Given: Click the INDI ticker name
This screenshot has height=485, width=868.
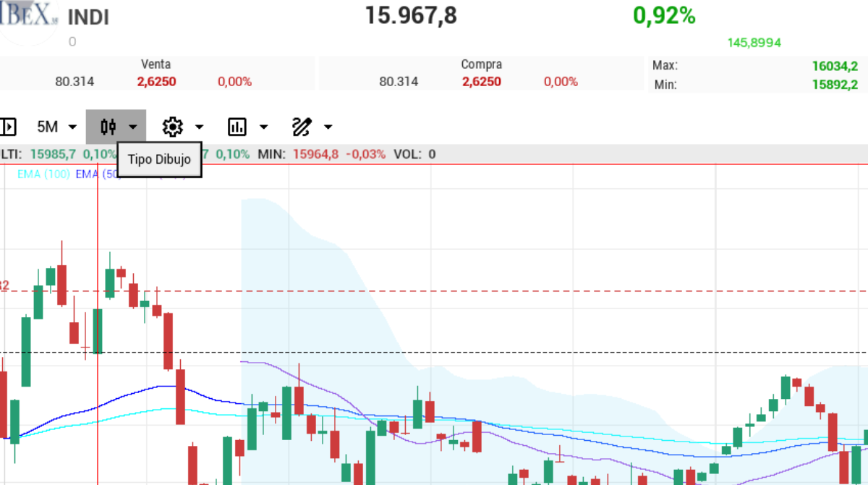Looking at the screenshot, I should [x=88, y=17].
